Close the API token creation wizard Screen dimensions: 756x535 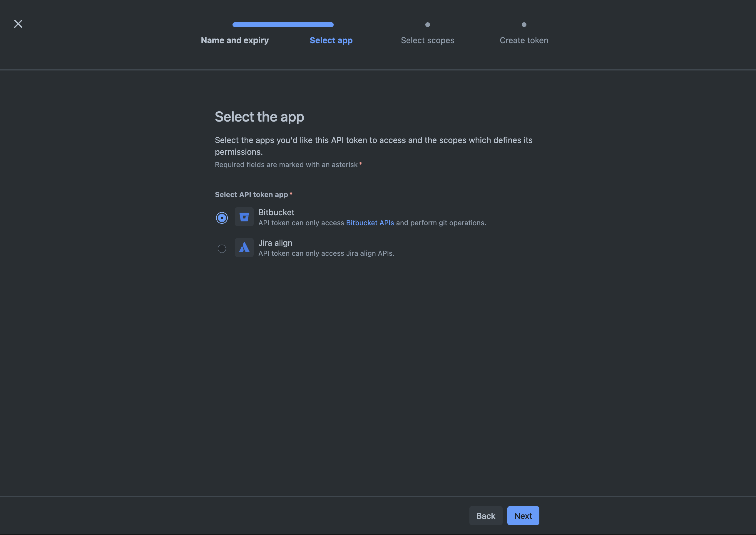18,23
